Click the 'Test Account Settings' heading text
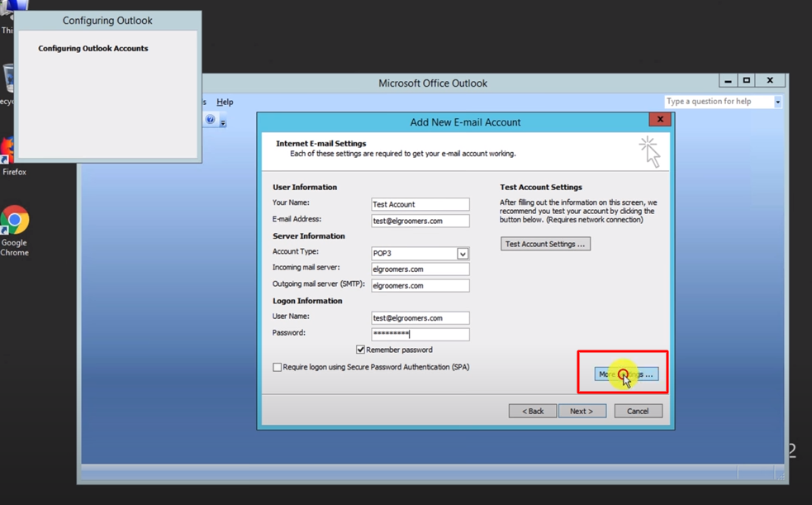 coord(540,187)
